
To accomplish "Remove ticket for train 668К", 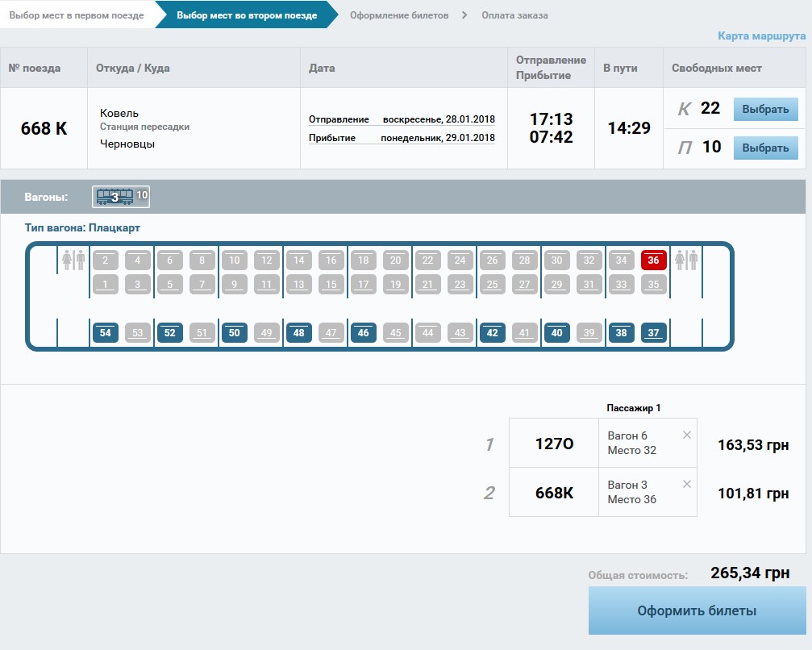I will (686, 485).
